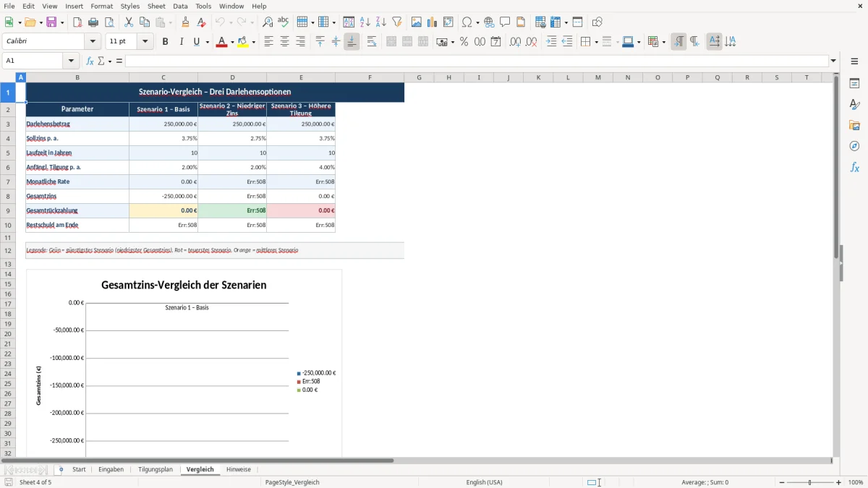Open the Data menu
The image size is (868, 488).
coord(180,6)
